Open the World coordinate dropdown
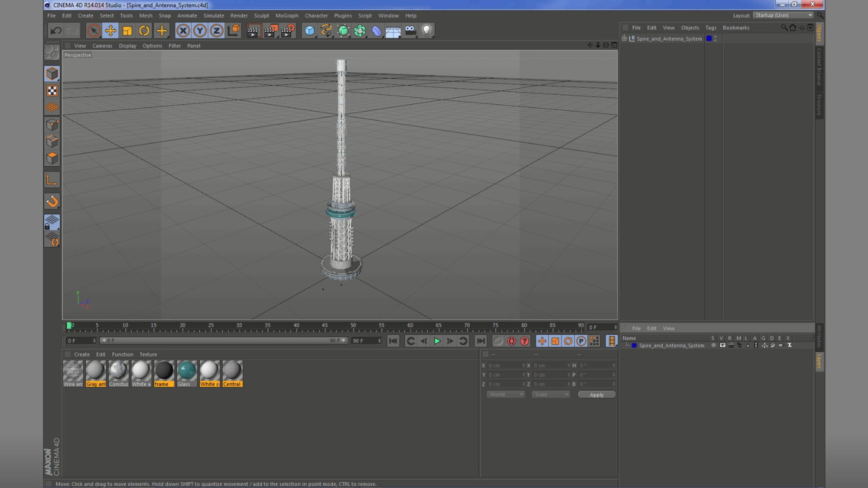 505,394
